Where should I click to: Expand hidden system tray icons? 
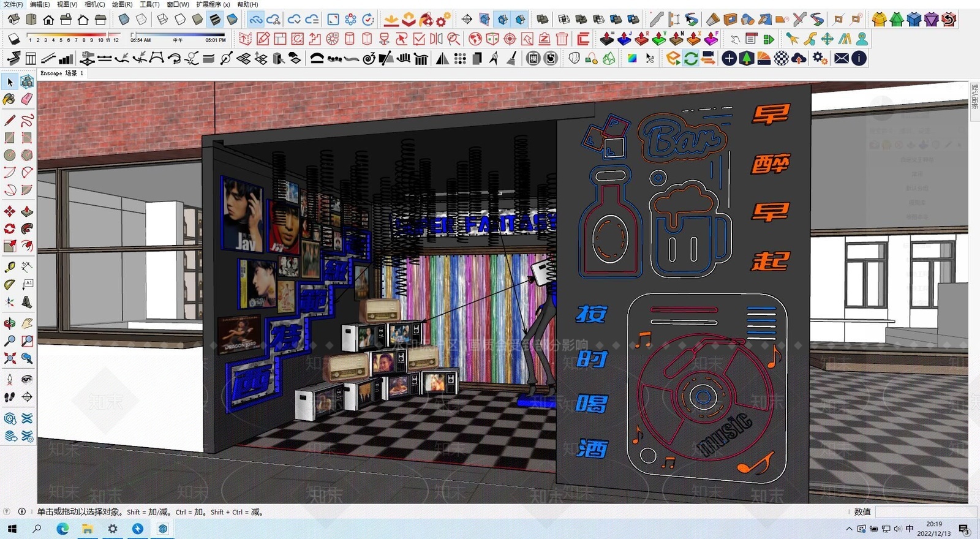849,529
